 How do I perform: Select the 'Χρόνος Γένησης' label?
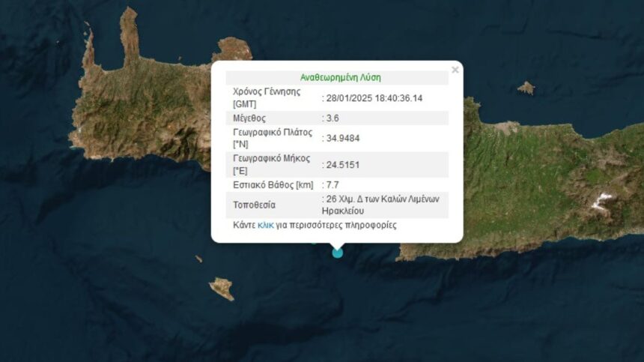tap(267, 91)
